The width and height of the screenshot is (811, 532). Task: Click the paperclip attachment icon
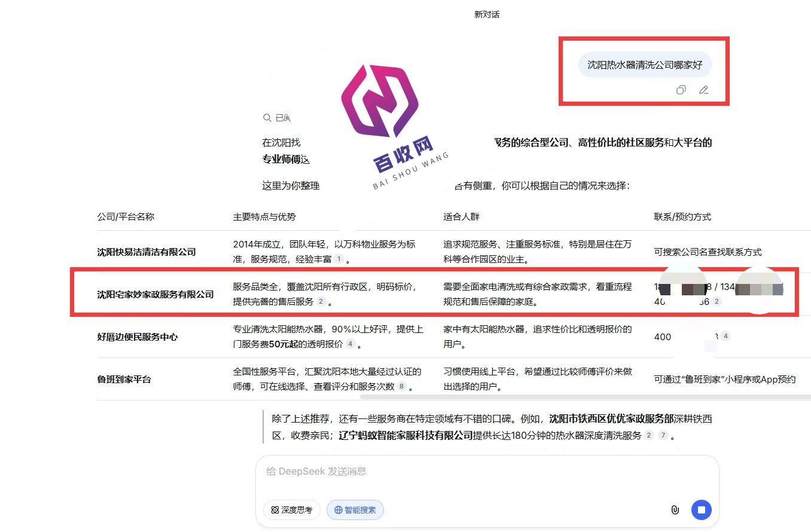coord(675,510)
